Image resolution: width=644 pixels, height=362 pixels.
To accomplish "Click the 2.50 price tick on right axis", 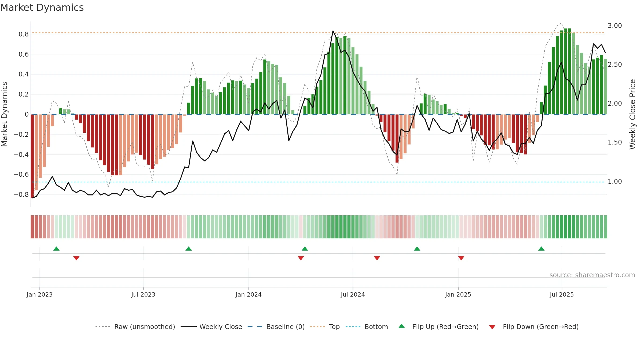I will pyautogui.click(x=615, y=65).
